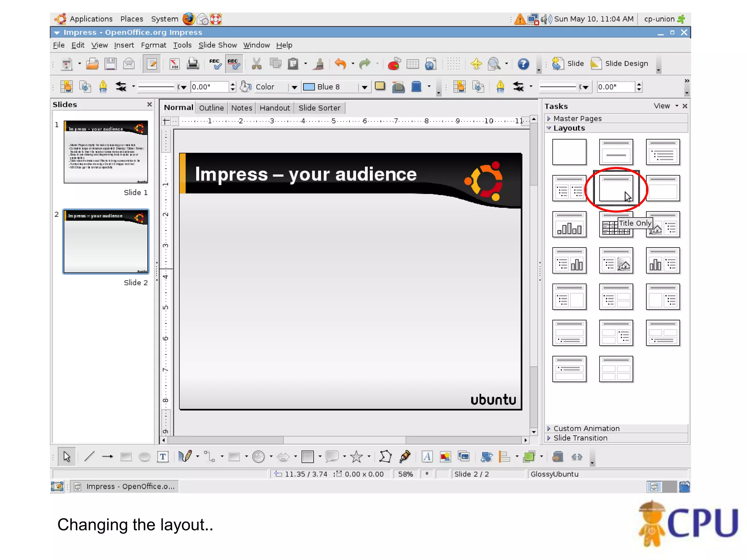Click the Slide Design button

coord(619,63)
